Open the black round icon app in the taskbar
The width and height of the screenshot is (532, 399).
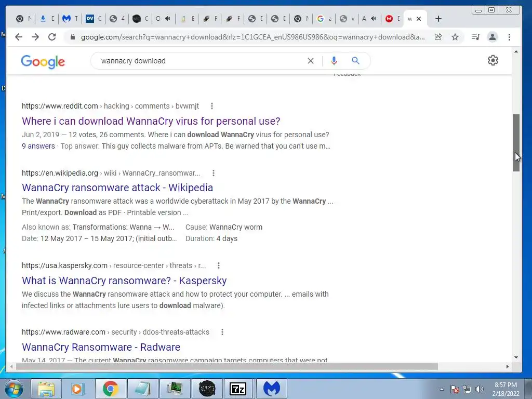pos(207,389)
